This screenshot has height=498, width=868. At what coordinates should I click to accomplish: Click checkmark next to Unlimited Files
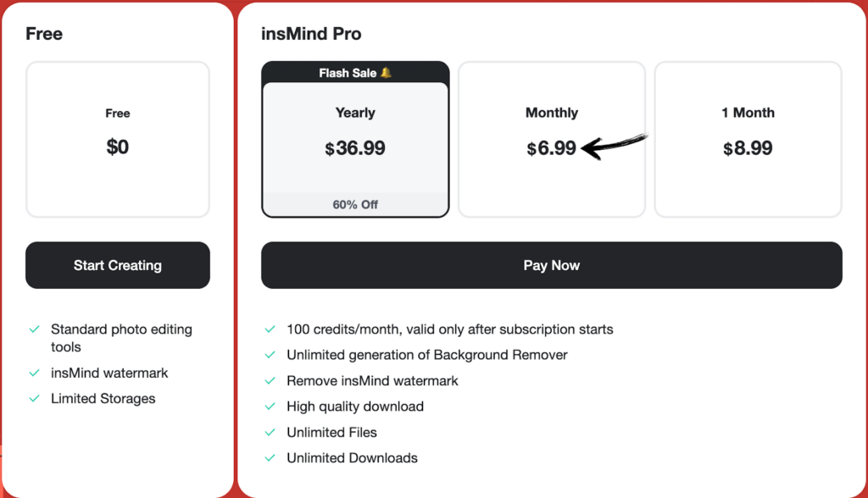tap(270, 432)
